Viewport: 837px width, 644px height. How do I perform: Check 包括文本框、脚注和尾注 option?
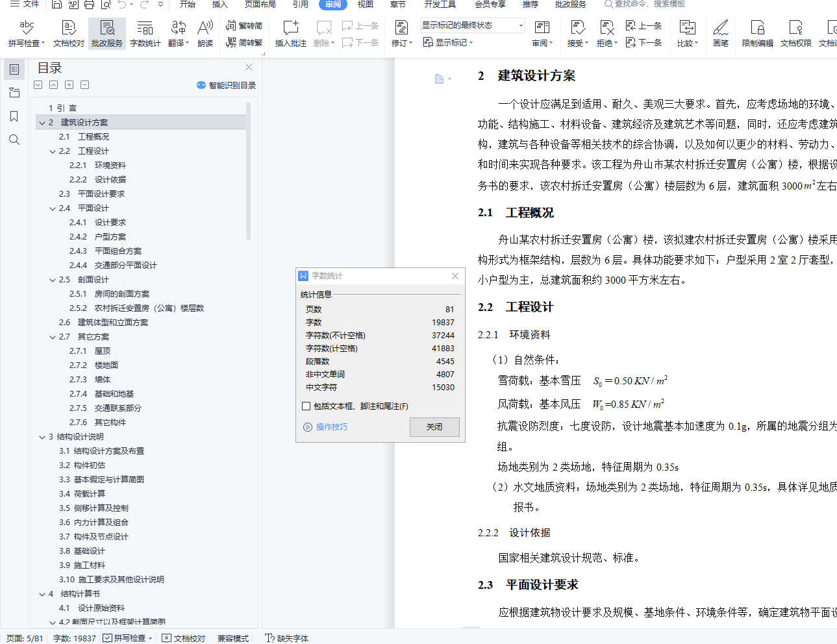pos(306,406)
